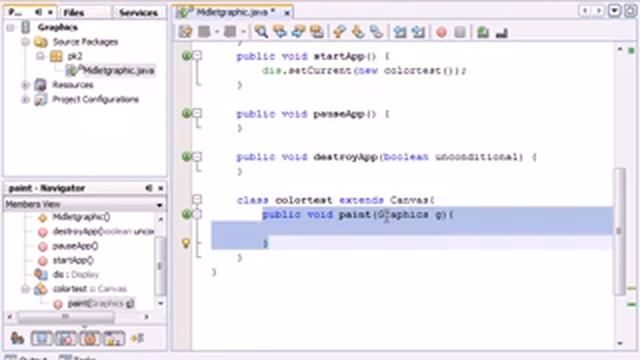Toggle bookmark icon in the editor toolbar

[x=376, y=31]
